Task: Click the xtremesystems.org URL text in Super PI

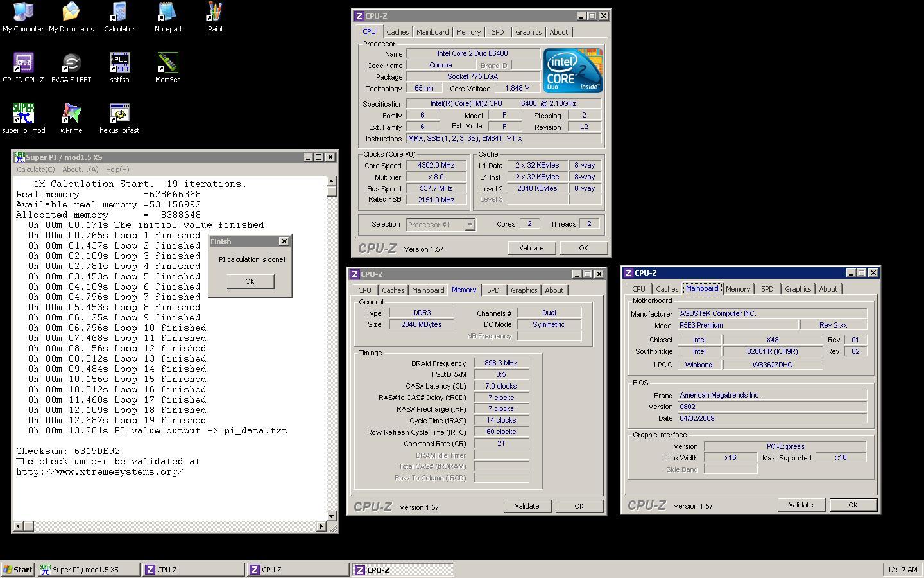Action: tap(100, 471)
